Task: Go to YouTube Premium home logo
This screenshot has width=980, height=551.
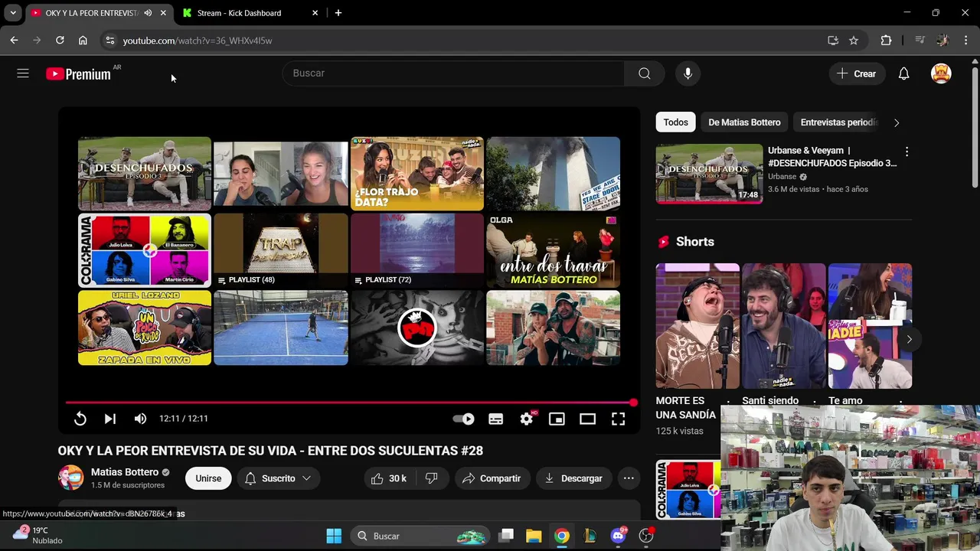Action: (x=78, y=74)
